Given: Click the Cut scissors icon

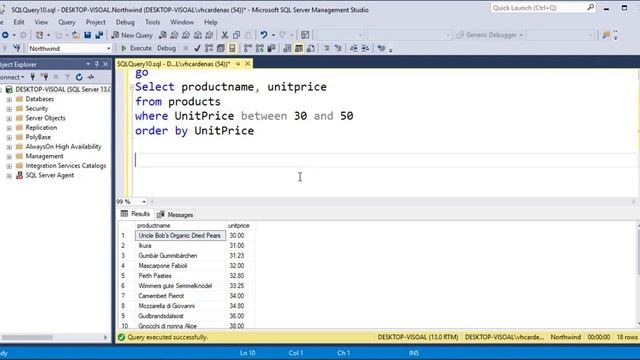Looking at the screenshot, I should point(224,35).
